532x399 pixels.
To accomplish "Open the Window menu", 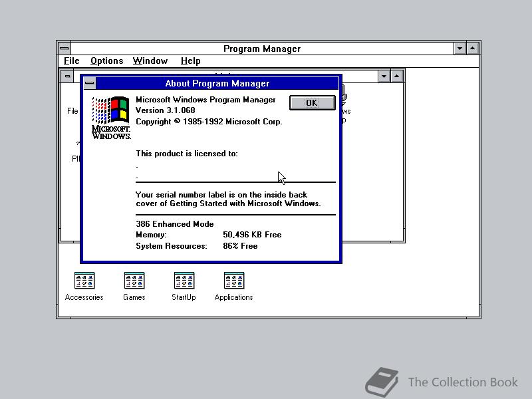I will [150, 61].
